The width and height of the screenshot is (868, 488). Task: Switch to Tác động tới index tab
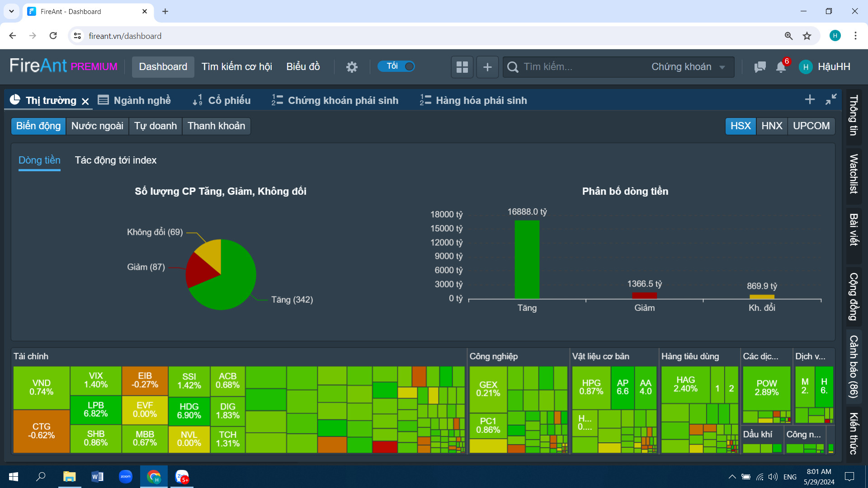pos(116,160)
